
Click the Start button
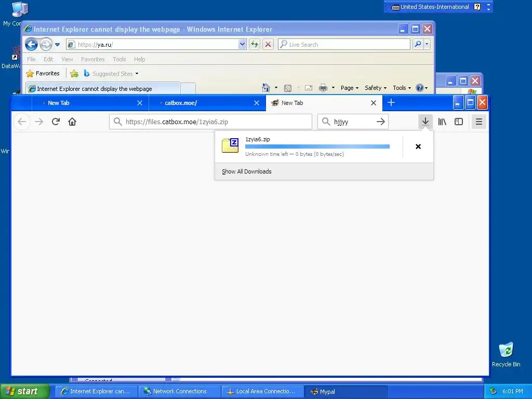pyautogui.click(x=24, y=391)
